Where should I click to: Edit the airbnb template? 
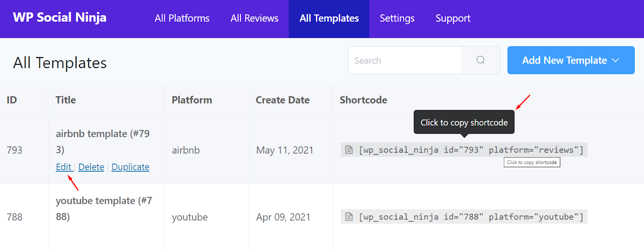pyautogui.click(x=64, y=167)
